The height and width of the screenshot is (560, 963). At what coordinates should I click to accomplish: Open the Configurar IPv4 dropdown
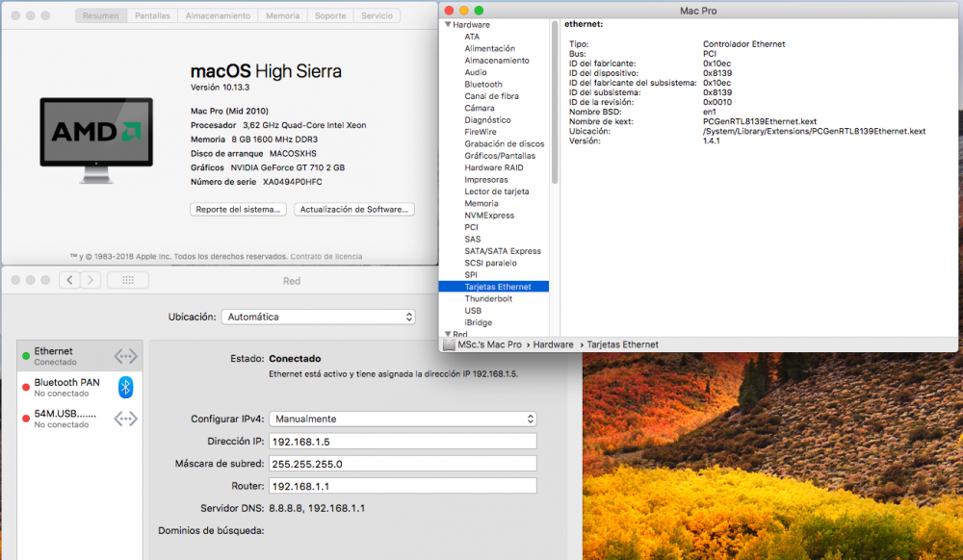(x=403, y=419)
